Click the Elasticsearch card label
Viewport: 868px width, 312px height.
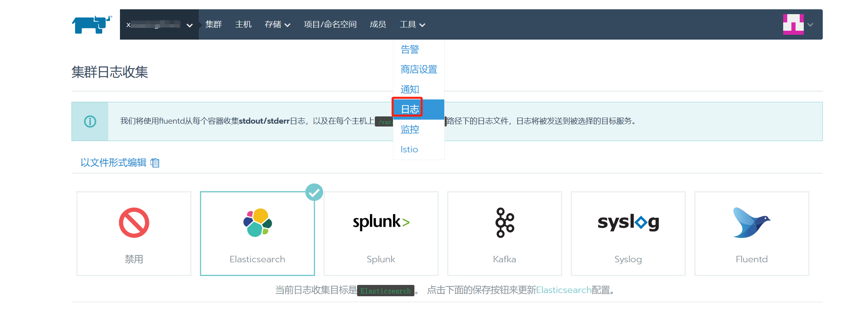[x=258, y=259]
